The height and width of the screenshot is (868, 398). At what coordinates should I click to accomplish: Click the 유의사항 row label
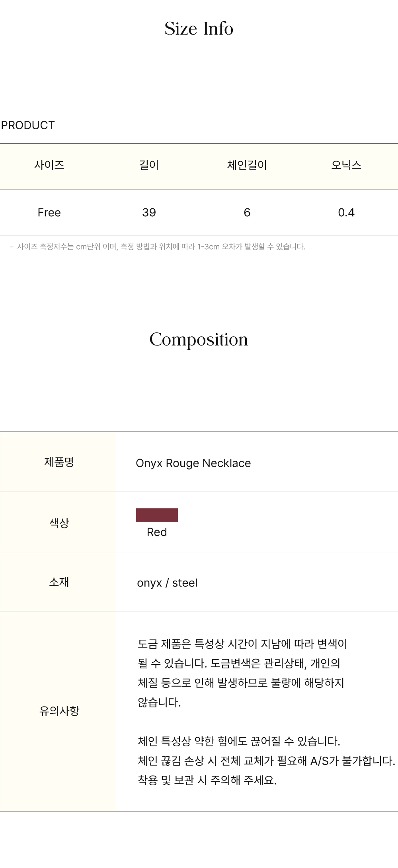point(59,711)
